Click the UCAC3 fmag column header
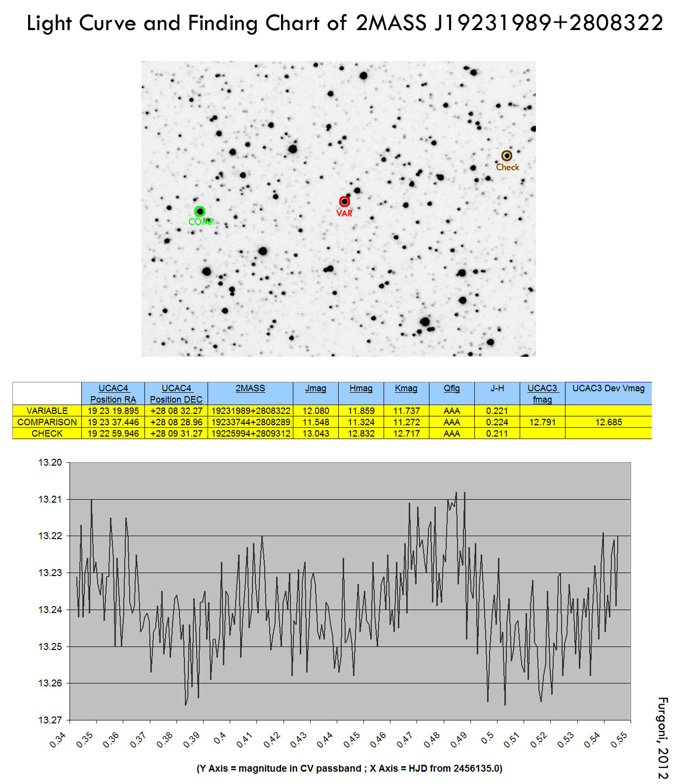The image size is (673, 784). click(x=542, y=394)
